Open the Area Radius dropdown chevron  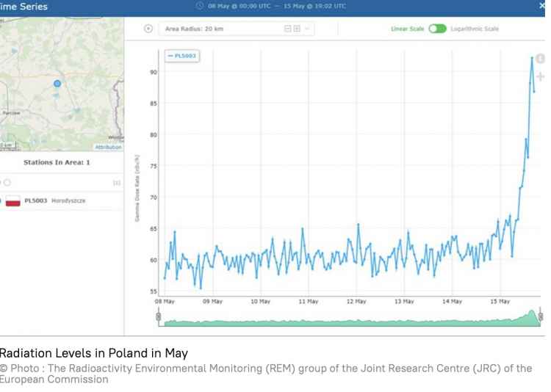coord(307,29)
